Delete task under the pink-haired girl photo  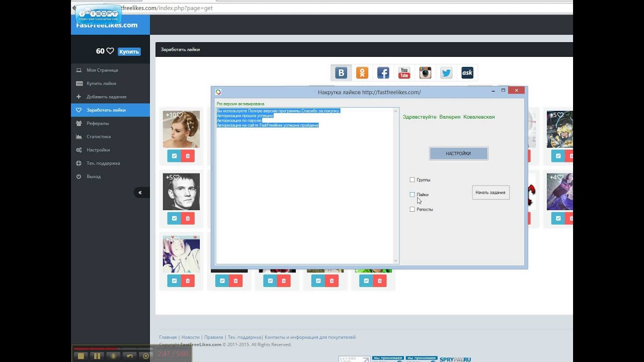click(x=188, y=281)
